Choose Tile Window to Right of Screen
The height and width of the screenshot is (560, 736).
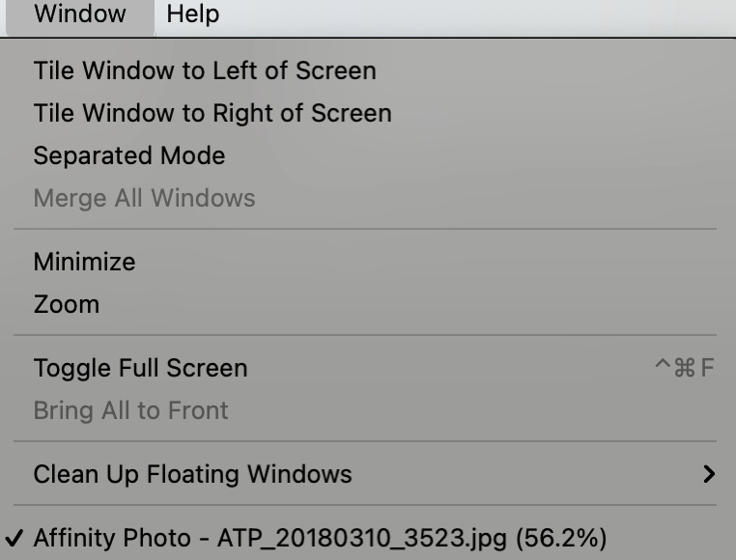212,113
